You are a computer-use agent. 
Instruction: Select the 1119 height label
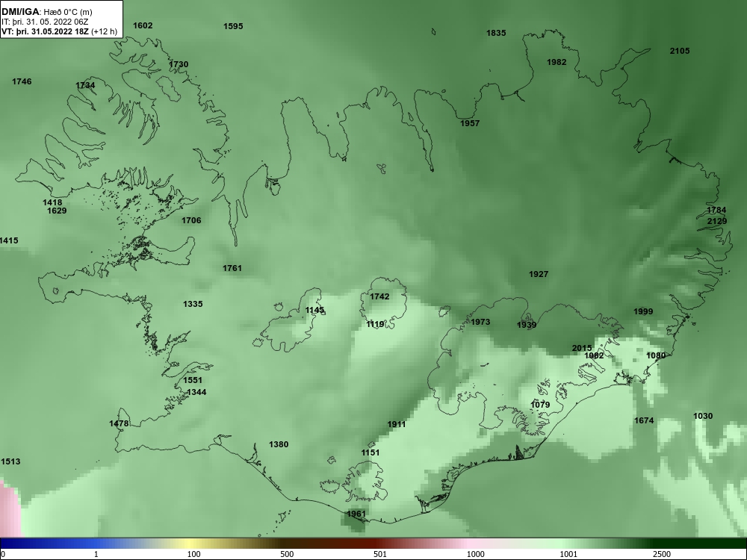coord(376,324)
